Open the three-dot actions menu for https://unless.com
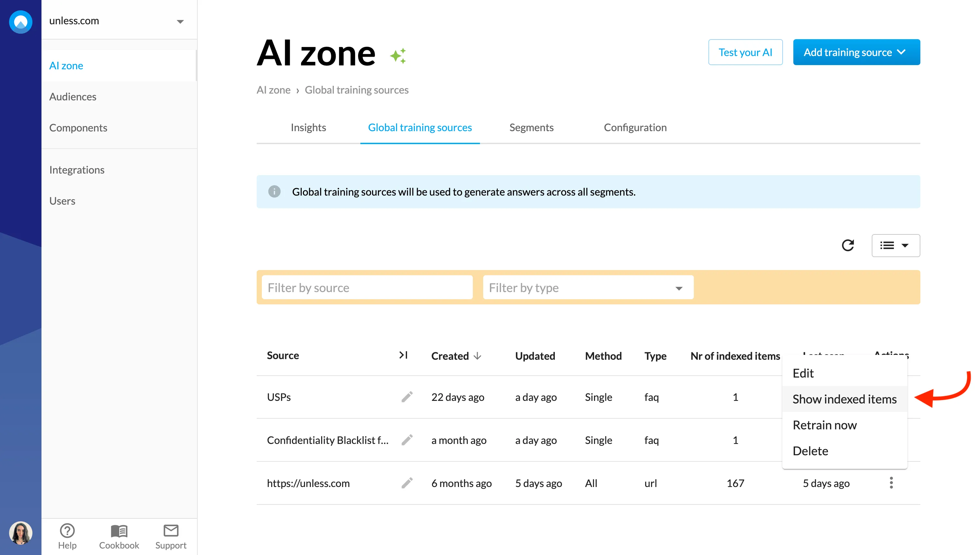 point(891,482)
